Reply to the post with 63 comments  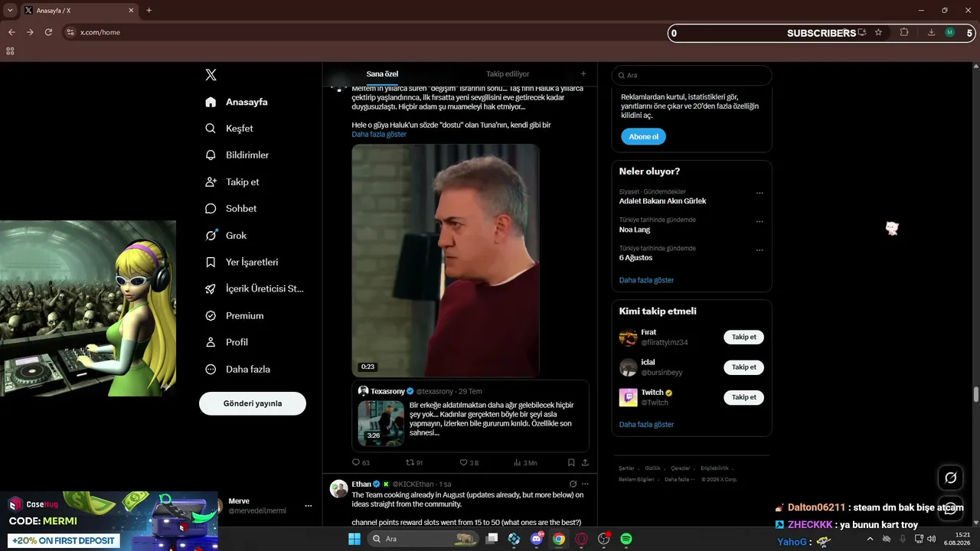(361, 463)
